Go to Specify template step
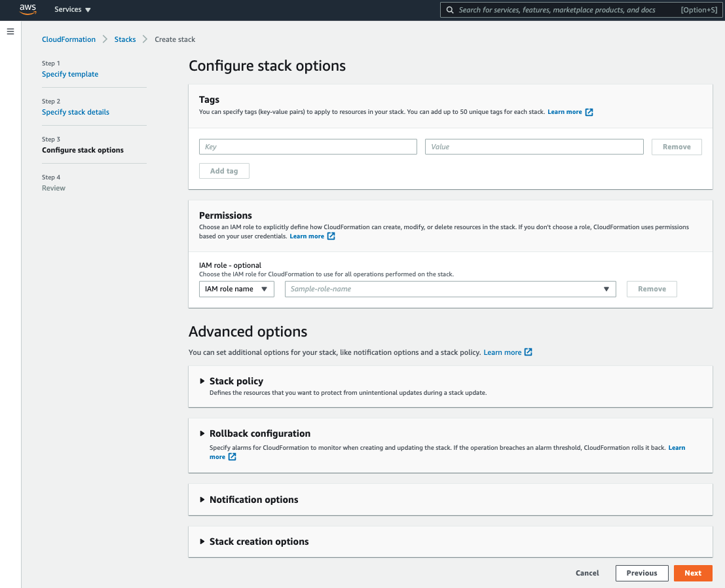Screen dimensions: 725x588 (70, 74)
